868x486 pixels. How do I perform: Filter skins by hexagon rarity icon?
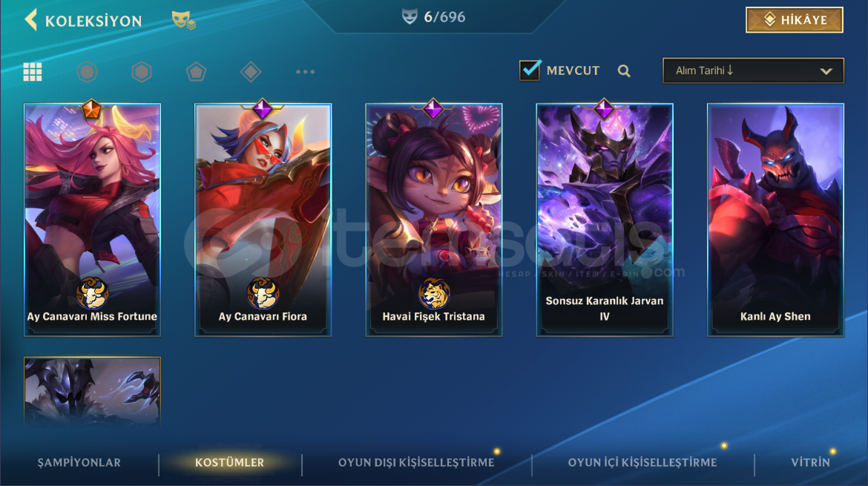pos(142,72)
